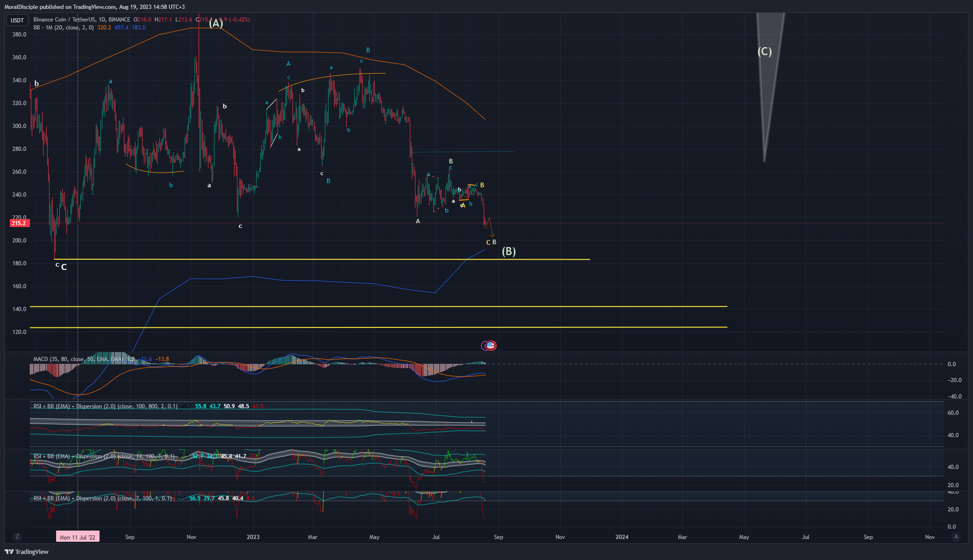
Task: Click the pink Mon 11 Jul '22 date label
Action: 78,537
